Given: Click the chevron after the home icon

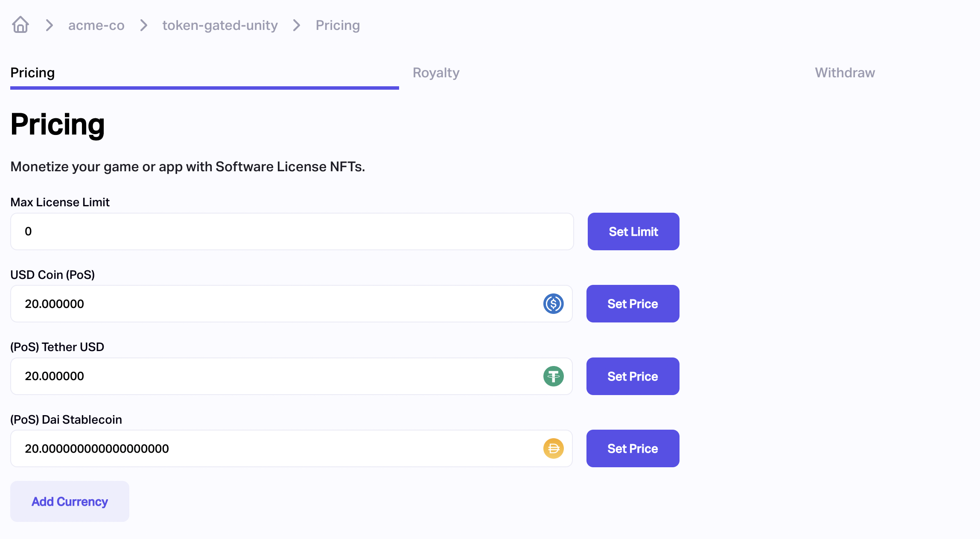Looking at the screenshot, I should [50, 25].
